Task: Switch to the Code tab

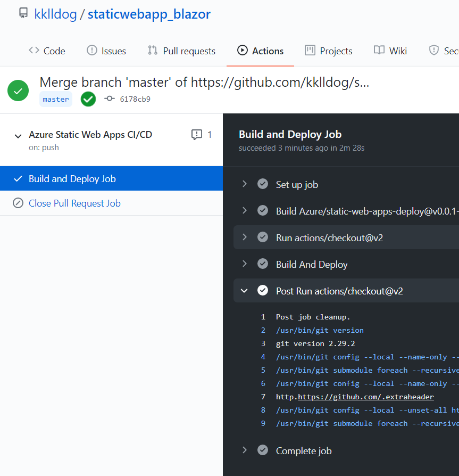Action: 47,51
